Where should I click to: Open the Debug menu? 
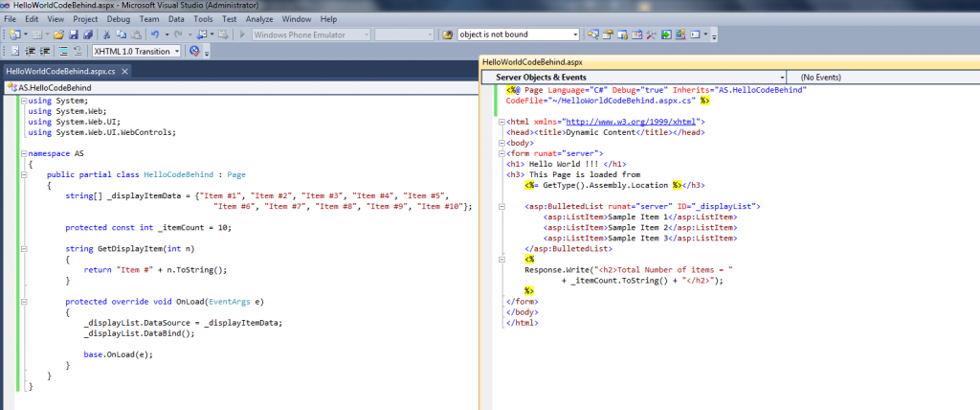point(118,19)
